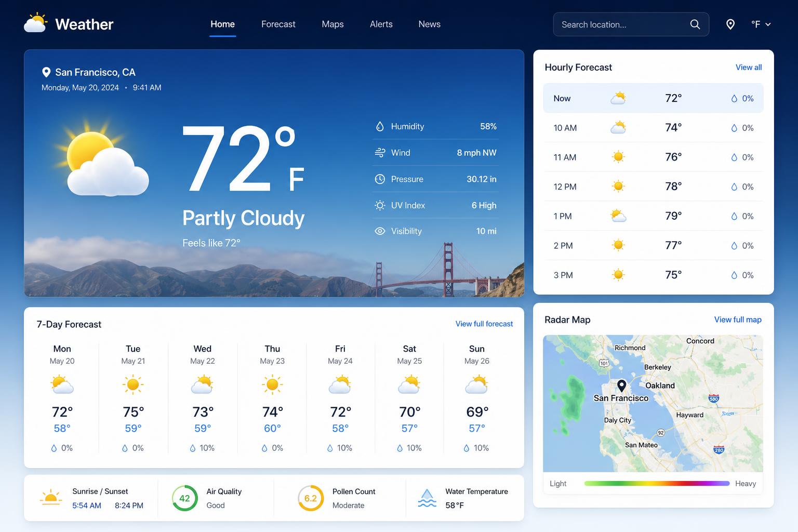Open the °F units dropdown
Viewport: 798px width, 532px height.
point(761,24)
